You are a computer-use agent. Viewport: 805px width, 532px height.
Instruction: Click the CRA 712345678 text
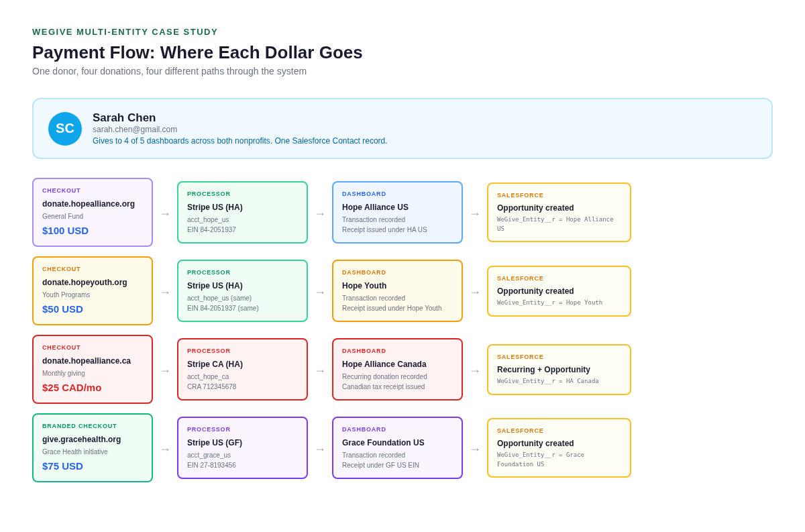coord(211,387)
